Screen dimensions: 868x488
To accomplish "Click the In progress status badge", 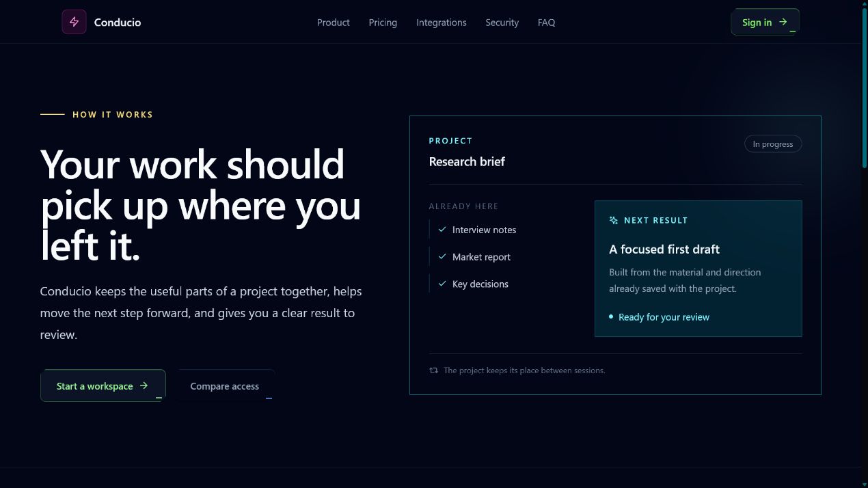I will tap(773, 144).
